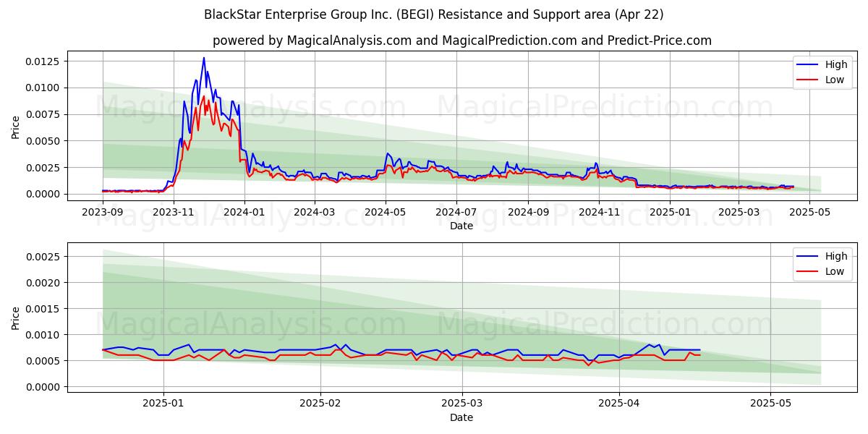Click the 2023-09 date tick

point(103,212)
